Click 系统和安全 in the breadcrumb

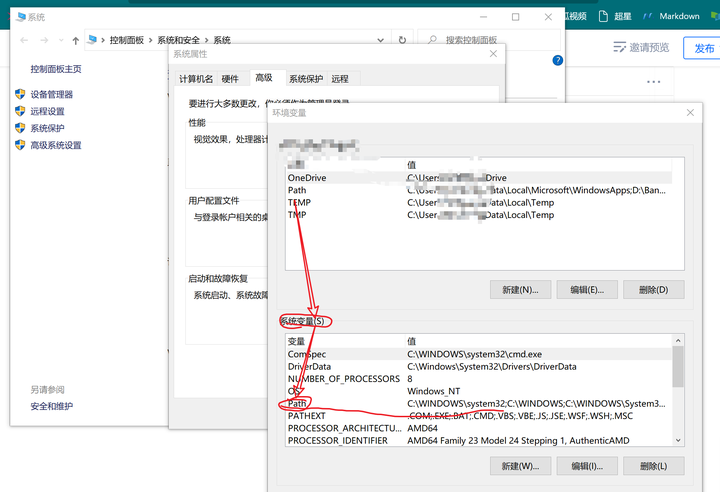click(x=179, y=40)
